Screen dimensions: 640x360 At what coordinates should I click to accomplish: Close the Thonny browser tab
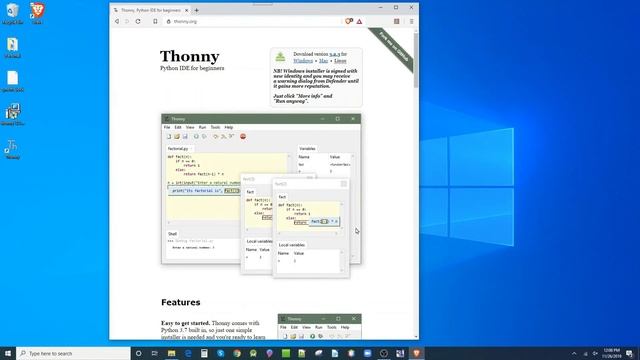(187, 10)
